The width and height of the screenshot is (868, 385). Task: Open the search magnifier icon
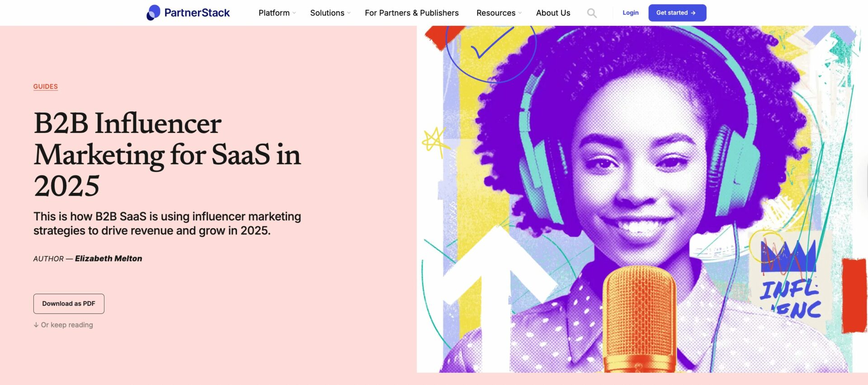592,13
